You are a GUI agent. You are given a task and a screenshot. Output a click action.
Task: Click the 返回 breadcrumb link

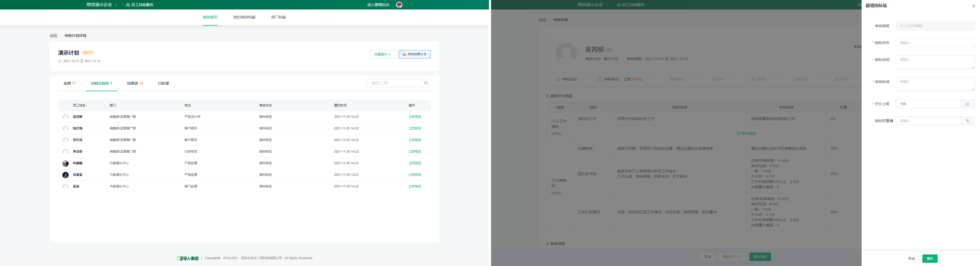click(x=53, y=36)
